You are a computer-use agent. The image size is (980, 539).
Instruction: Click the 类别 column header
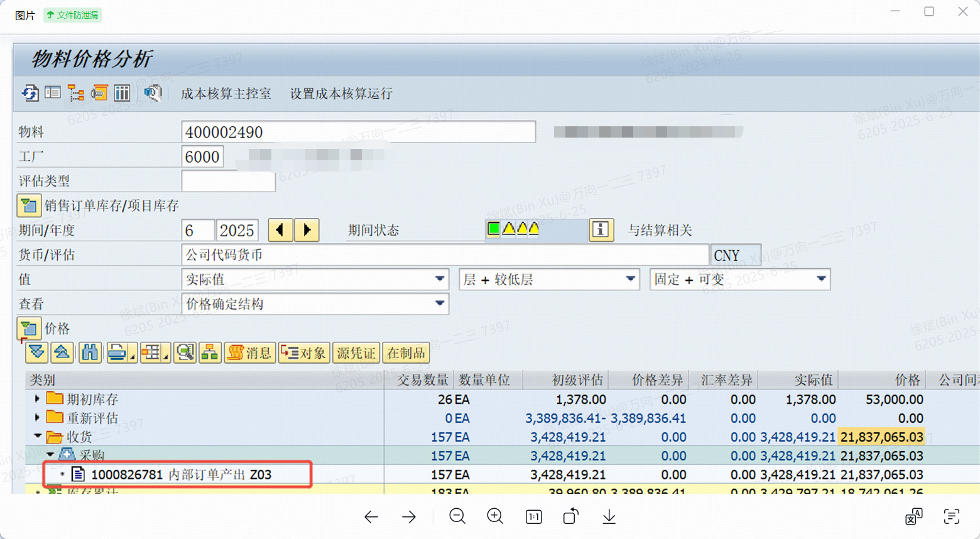(204, 380)
